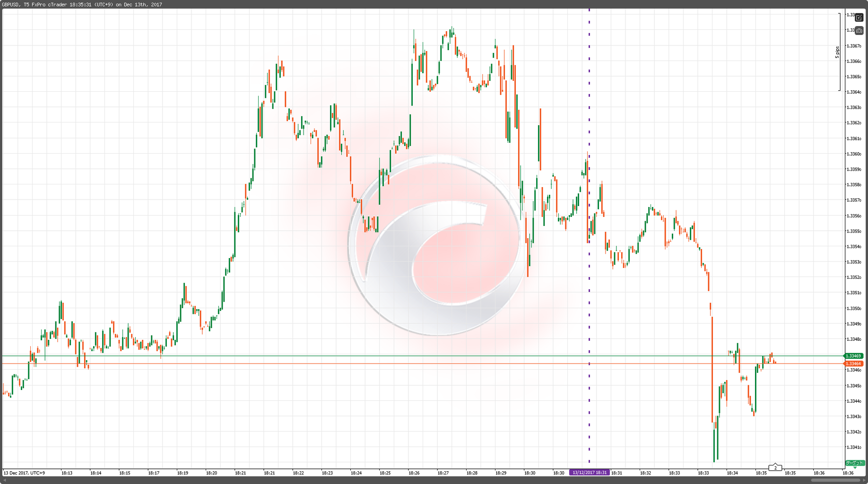Click the 18:19 time axis label
The height and width of the screenshot is (484, 868).
point(182,473)
